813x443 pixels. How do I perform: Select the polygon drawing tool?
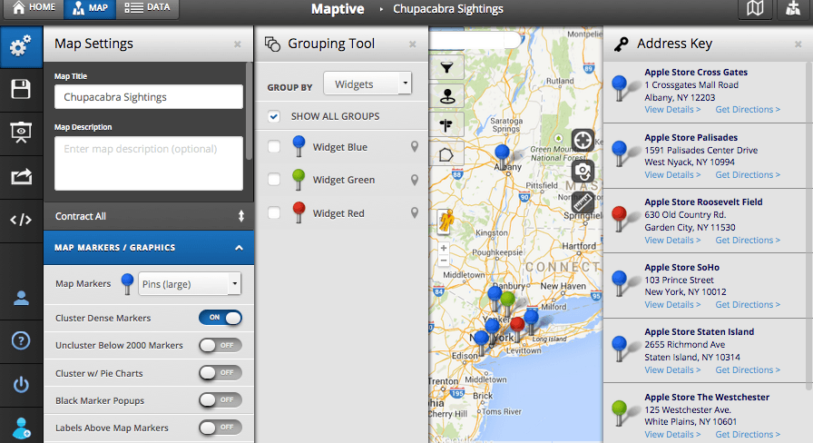pyautogui.click(x=446, y=154)
